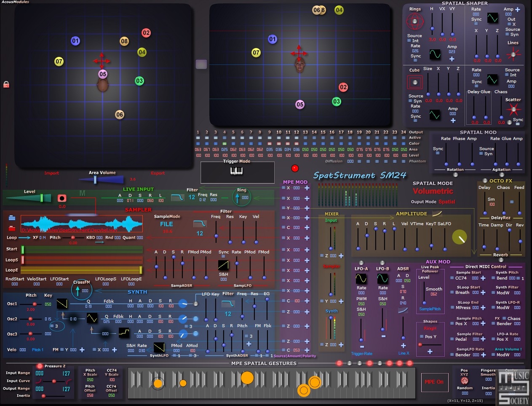Click the Rings LFO sine waveform icon
Image resolution: width=532 pixels, height=406 pixels.
pos(435,54)
